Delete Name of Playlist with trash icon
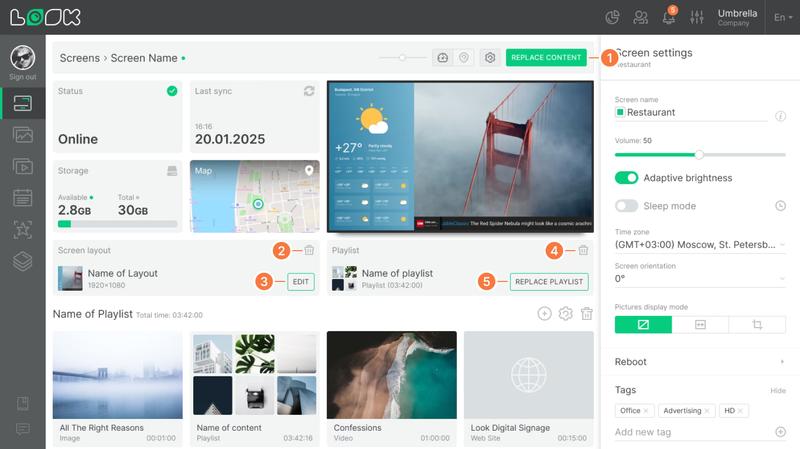 [x=587, y=313]
